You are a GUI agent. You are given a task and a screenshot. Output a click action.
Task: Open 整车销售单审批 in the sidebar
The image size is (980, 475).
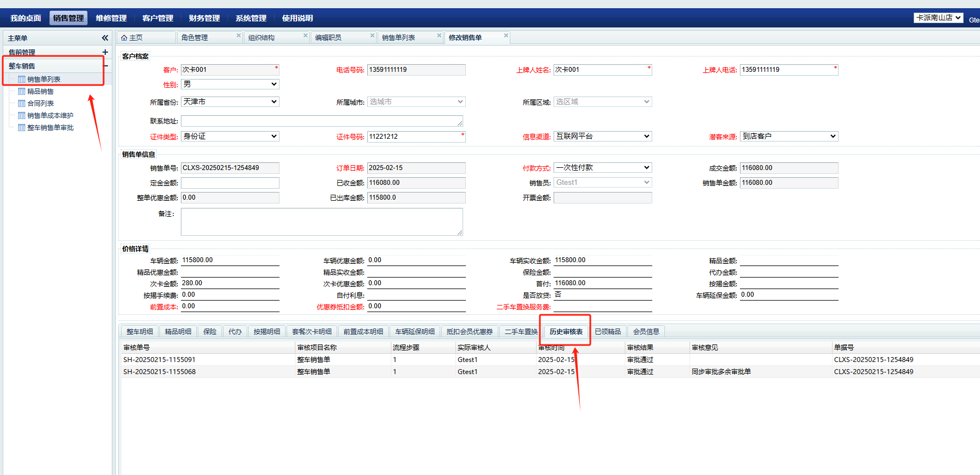[50, 128]
